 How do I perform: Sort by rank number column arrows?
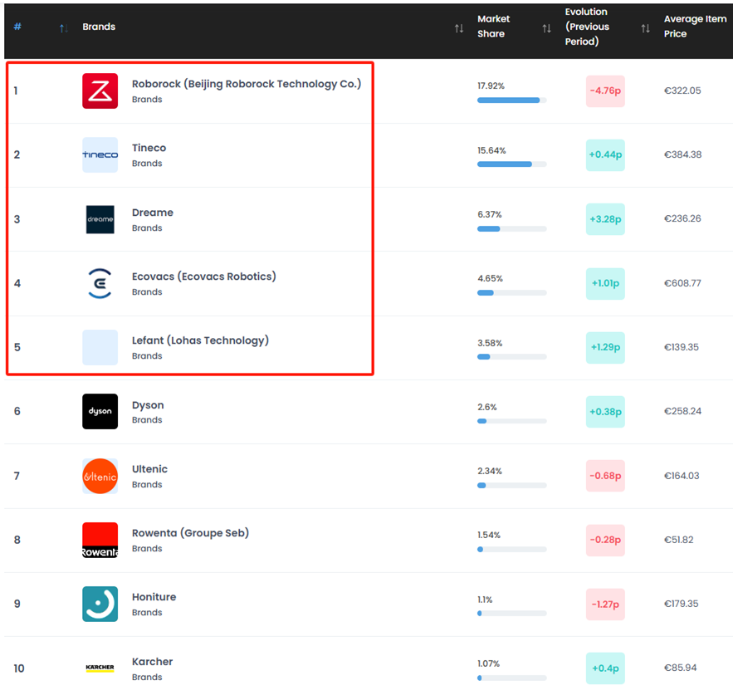tap(64, 29)
